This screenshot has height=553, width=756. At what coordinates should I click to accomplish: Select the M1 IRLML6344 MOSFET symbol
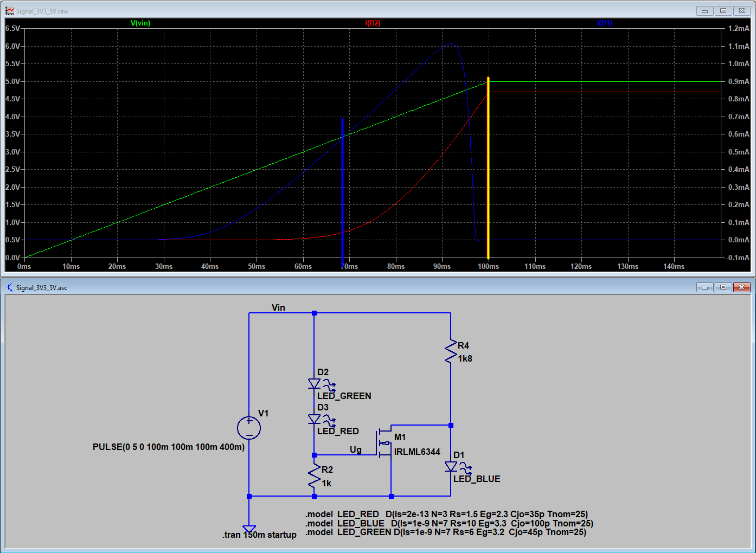(x=385, y=443)
